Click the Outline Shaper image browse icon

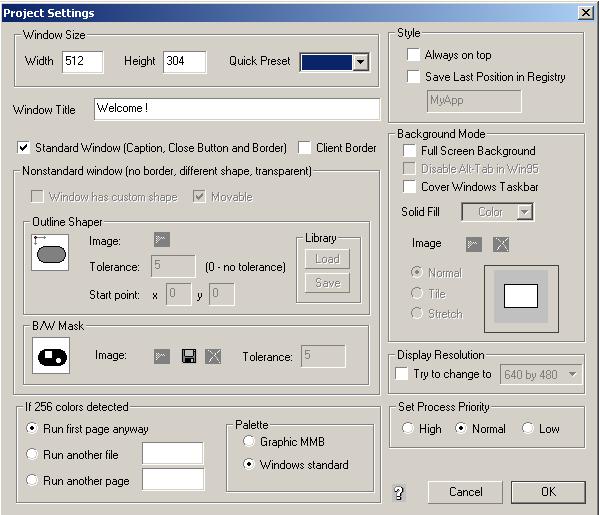(162, 240)
